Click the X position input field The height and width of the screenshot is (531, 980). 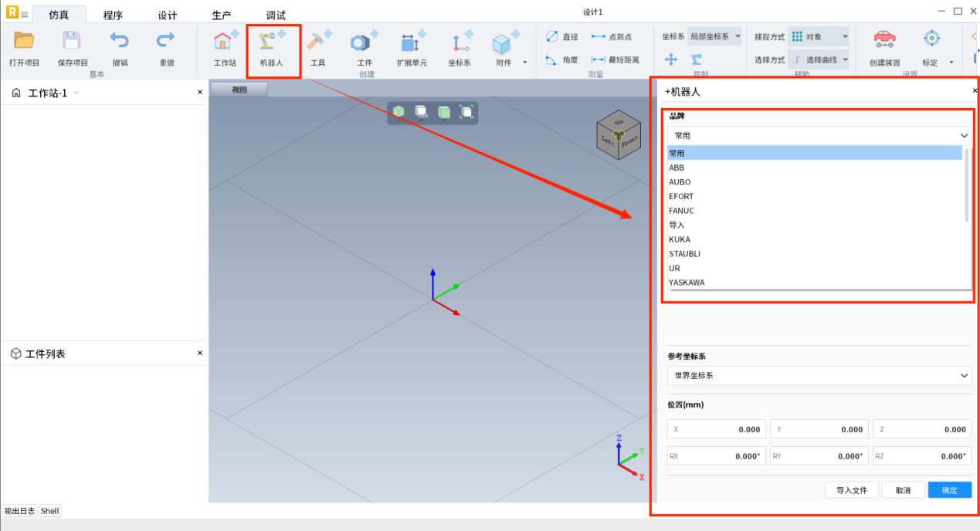coord(717,429)
